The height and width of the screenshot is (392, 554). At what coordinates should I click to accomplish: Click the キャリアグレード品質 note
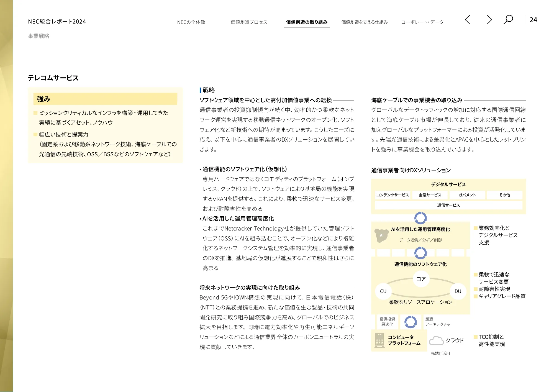(502, 296)
